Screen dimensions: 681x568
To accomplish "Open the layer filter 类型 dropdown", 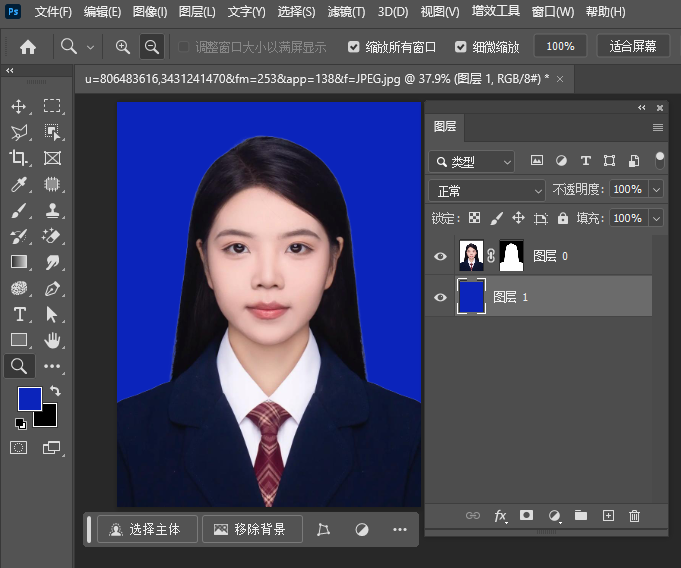I will (472, 161).
